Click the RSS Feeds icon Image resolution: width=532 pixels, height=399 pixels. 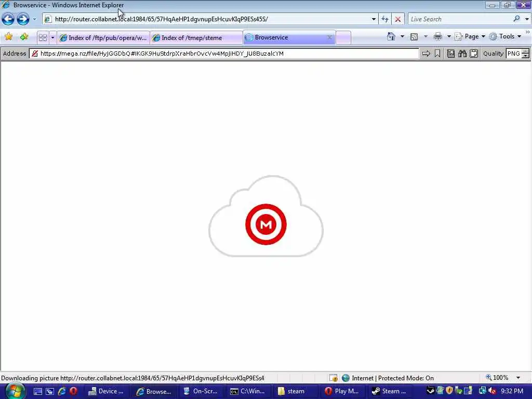[x=414, y=37]
